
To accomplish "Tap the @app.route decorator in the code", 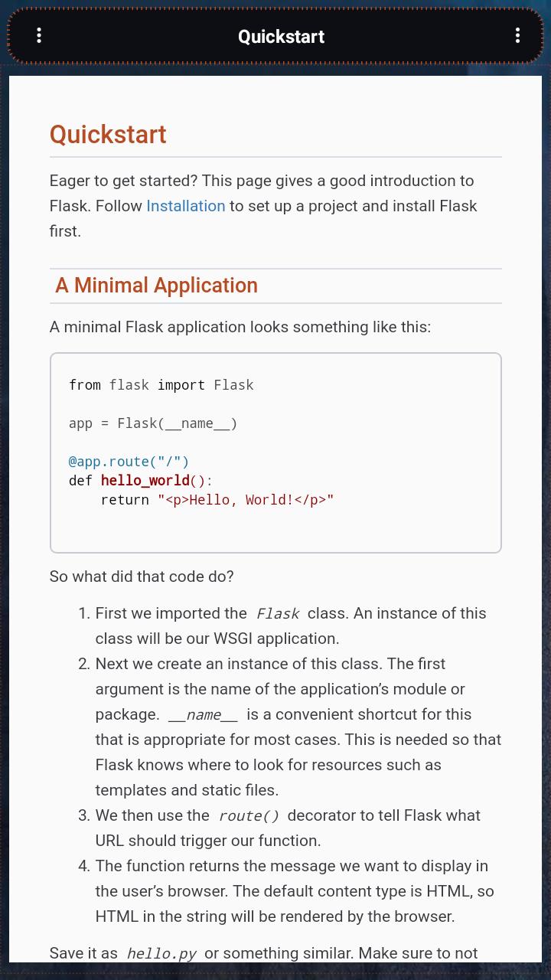I will (x=128, y=461).
